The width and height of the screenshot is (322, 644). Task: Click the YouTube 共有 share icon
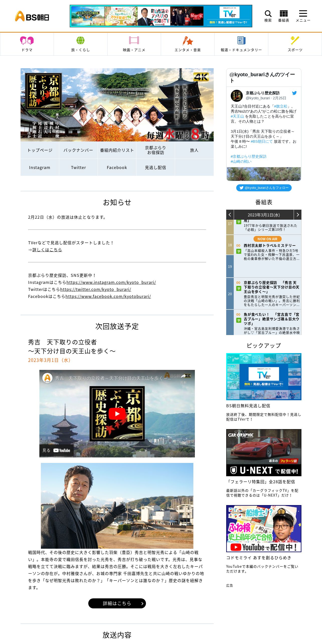point(183,378)
